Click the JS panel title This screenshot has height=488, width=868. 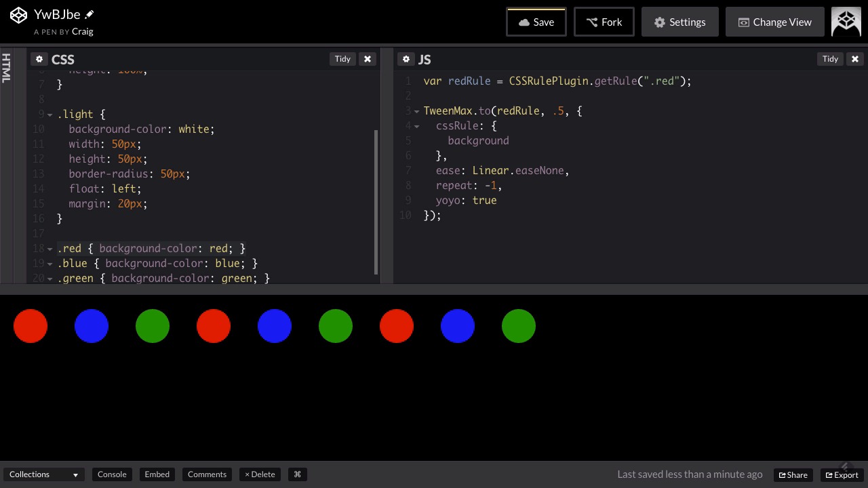[425, 60]
